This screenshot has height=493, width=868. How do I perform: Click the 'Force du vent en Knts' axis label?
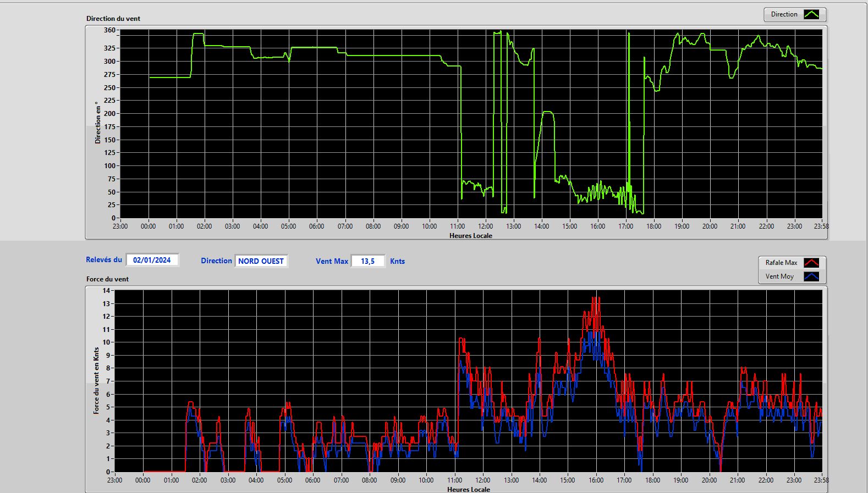coord(96,380)
